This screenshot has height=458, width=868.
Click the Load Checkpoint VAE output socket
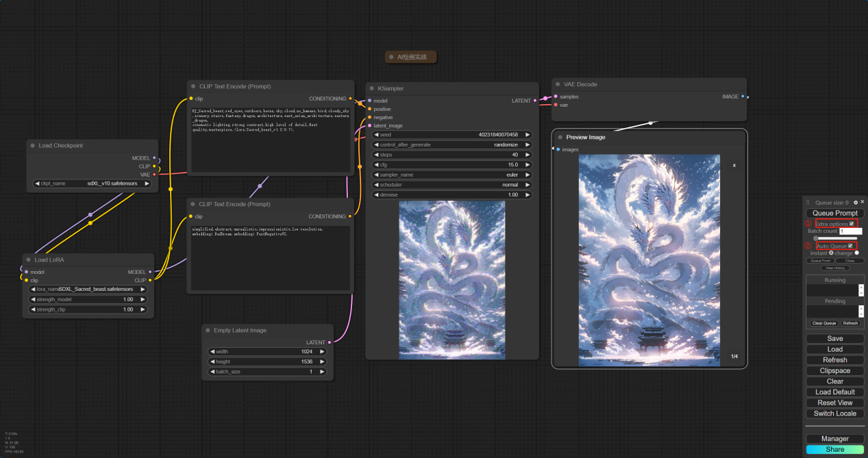(154, 175)
